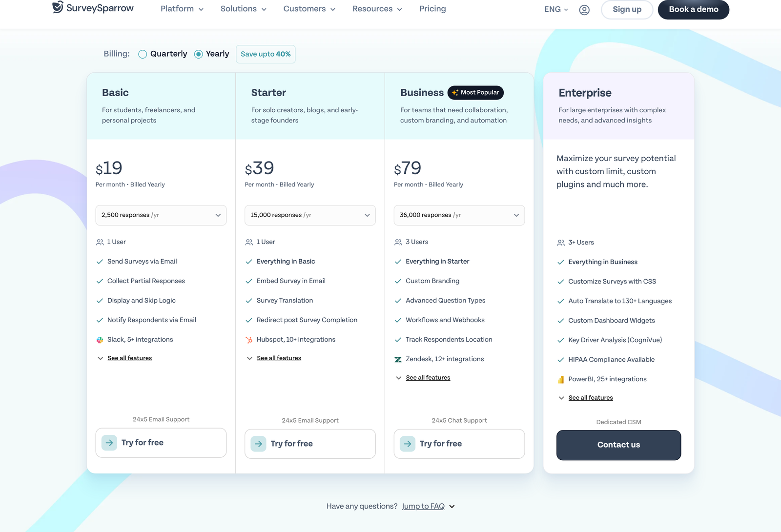The height and width of the screenshot is (532, 781).
Task: Click the $79 Business plan price
Action: tap(408, 168)
